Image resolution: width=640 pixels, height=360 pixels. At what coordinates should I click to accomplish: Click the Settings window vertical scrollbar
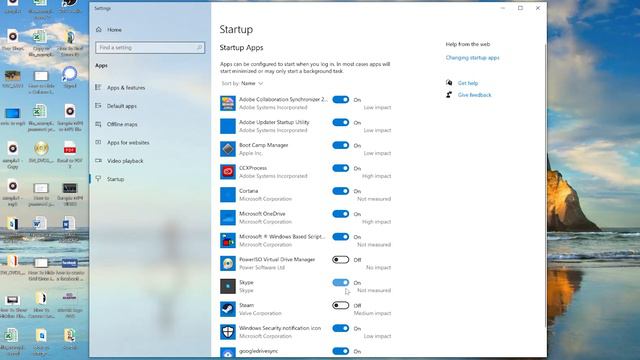[545, 184]
